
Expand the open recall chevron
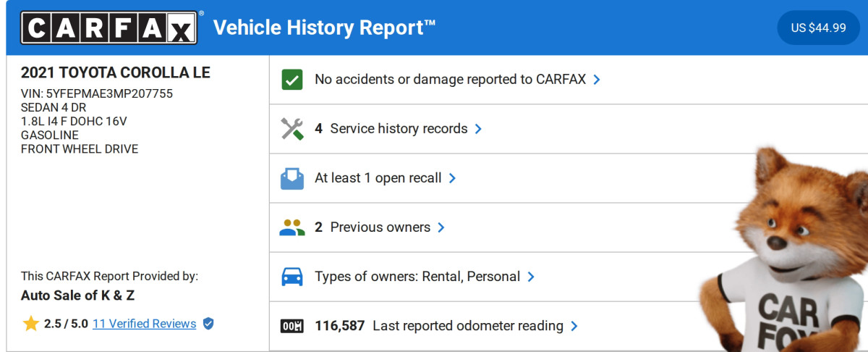[452, 178]
